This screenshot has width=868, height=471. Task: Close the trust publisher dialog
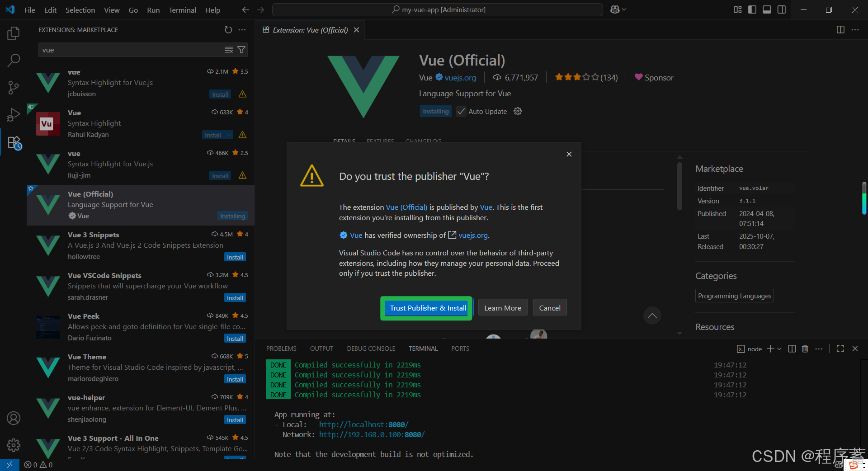coord(569,154)
